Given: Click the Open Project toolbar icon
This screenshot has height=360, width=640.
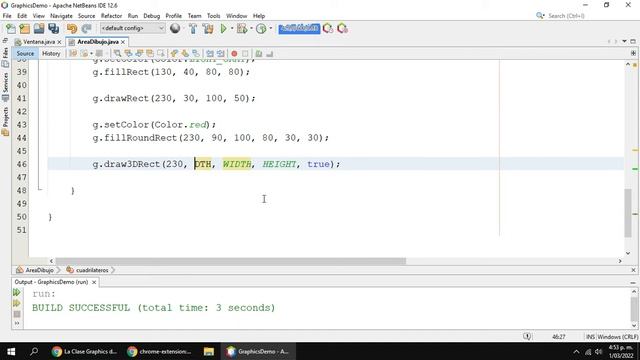Looking at the screenshot, I should (x=39, y=29).
